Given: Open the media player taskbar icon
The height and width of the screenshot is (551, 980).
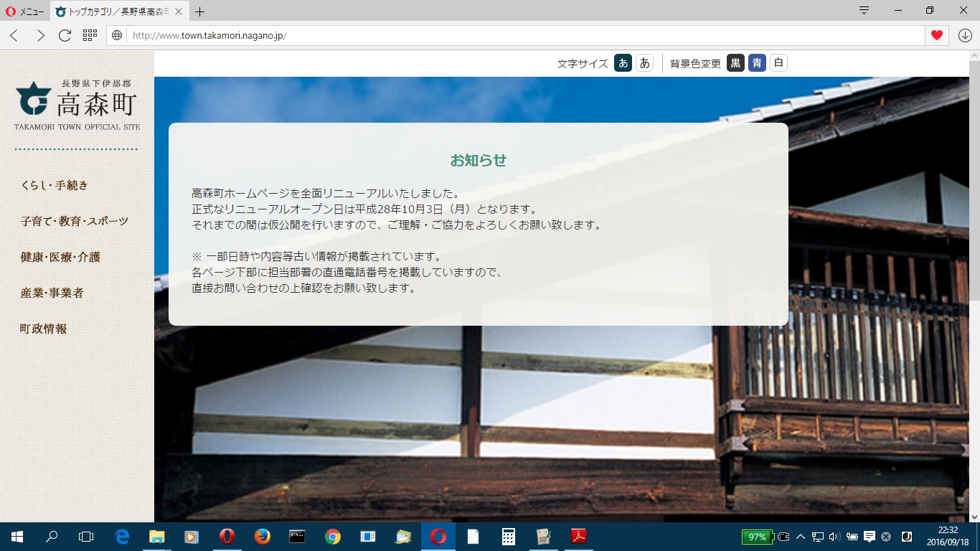Looking at the screenshot, I should click(192, 537).
